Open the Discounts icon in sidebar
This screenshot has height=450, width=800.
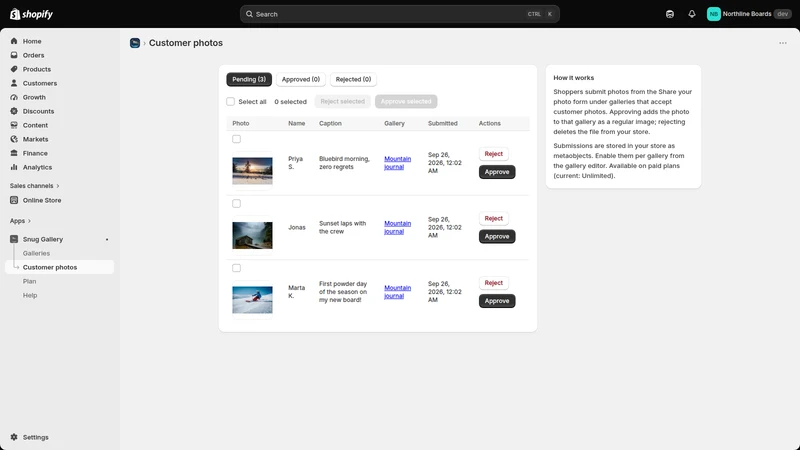14,111
